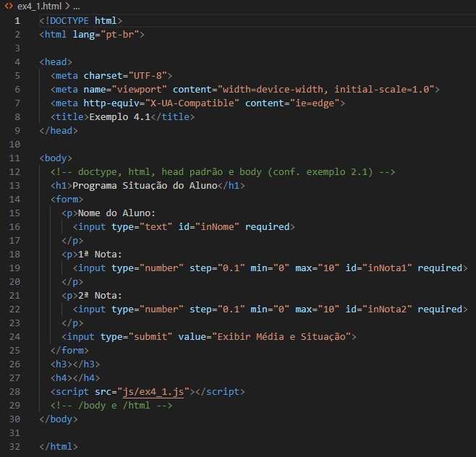Follow the js/ex4_1.js script link
Viewport: 476px width, 457px height.
coord(153,392)
